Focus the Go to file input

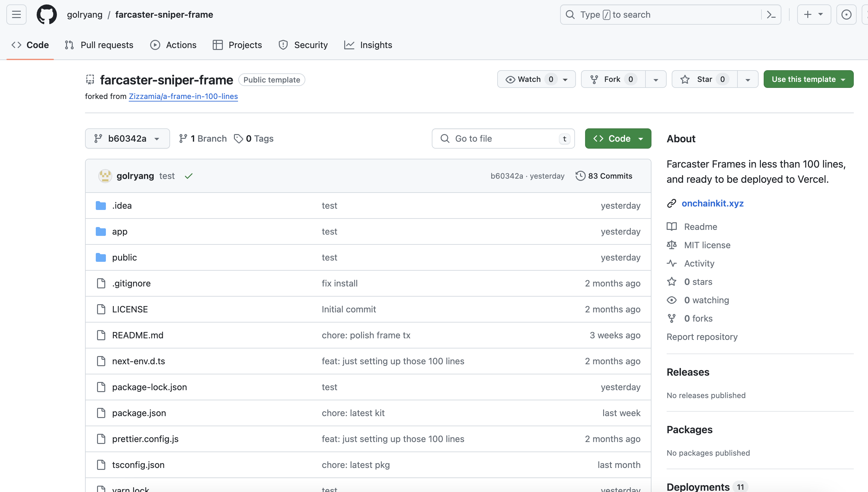tap(503, 138)
